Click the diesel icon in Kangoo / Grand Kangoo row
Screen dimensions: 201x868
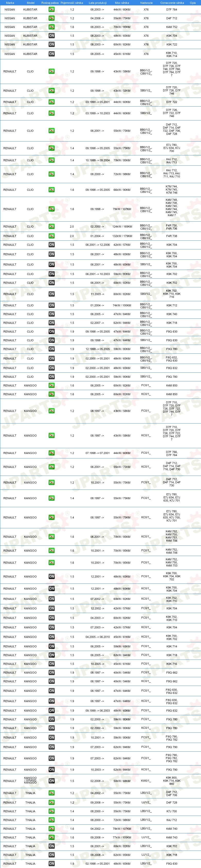pos(52,781)
